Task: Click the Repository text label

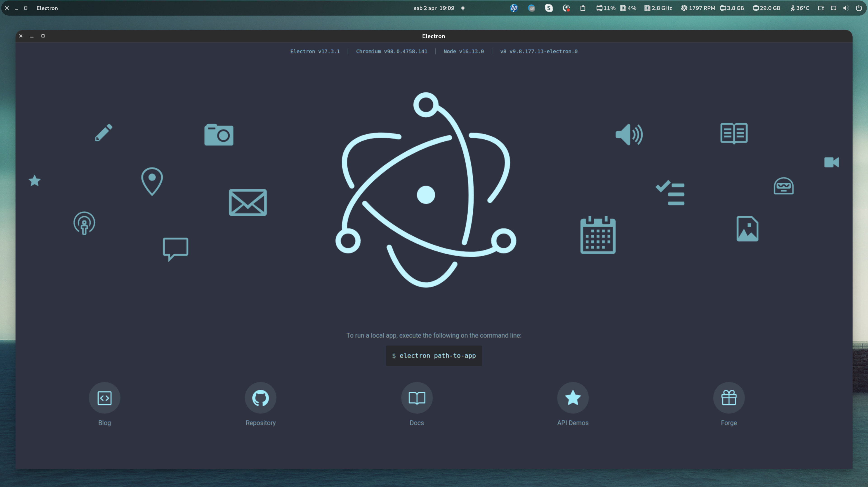Action: click(x=260, y=423)
